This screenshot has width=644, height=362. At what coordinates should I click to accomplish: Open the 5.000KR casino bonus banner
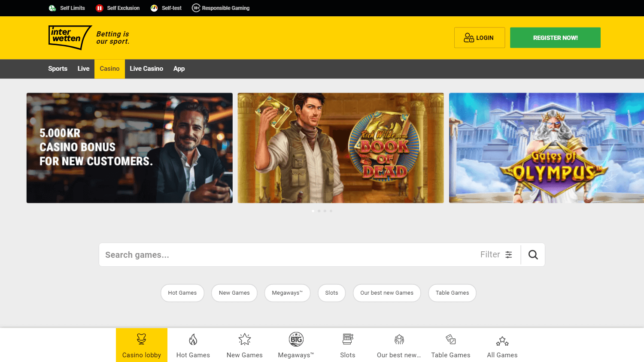tap(130, 148)
